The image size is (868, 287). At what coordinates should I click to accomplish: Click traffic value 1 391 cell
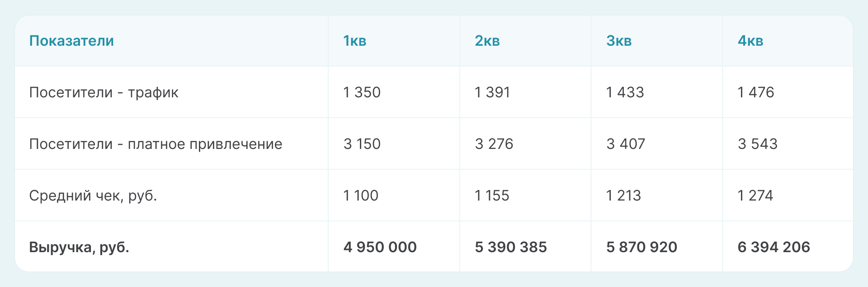pyautogui.click(x=492, y=92)
